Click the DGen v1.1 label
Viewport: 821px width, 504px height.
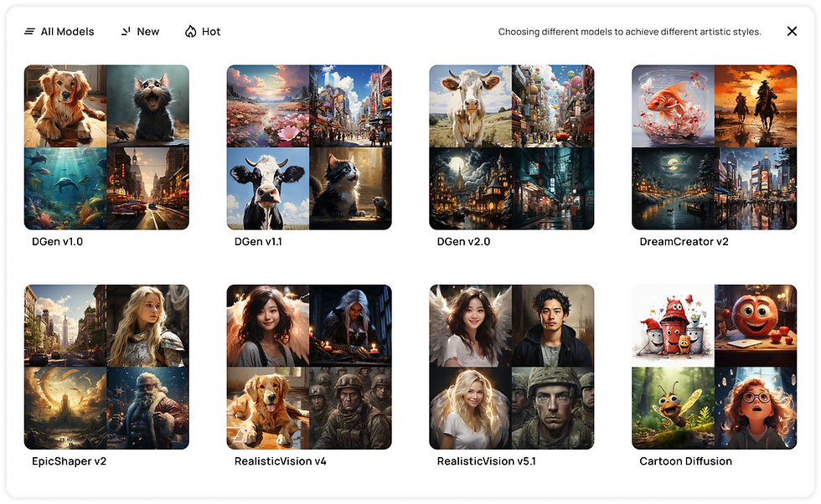pos(258,242)
